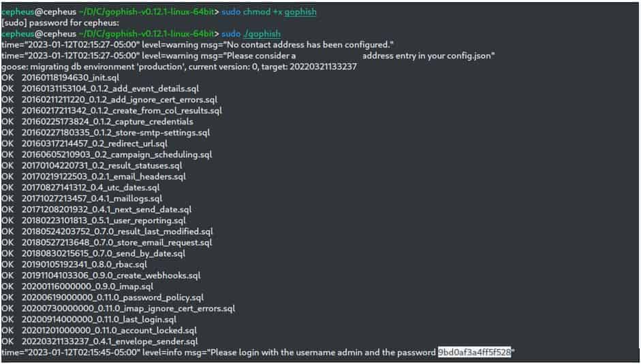Screen dimensions: 641x364
Task: Click the underlined gophish filename in chmod command
Action: 300,12
